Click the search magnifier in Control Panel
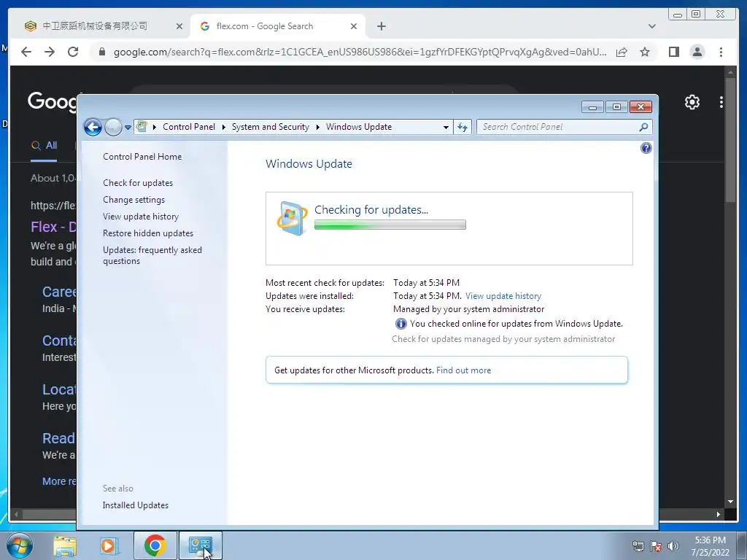Image resolution: width=747 pixels, height=560 pixels. [643, 127]
